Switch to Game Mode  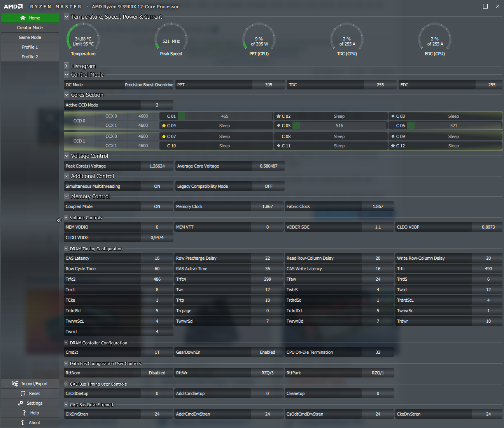(x=30, y=37)
